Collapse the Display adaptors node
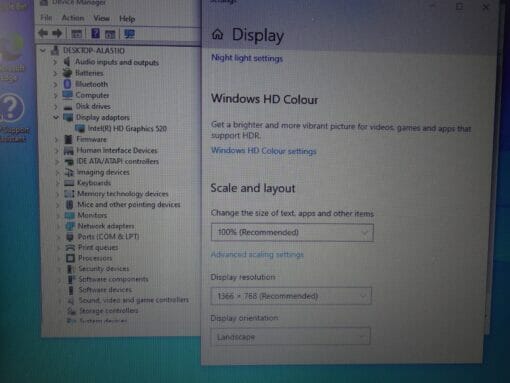This screenshot has height=383, width=510. coord(56,117)
